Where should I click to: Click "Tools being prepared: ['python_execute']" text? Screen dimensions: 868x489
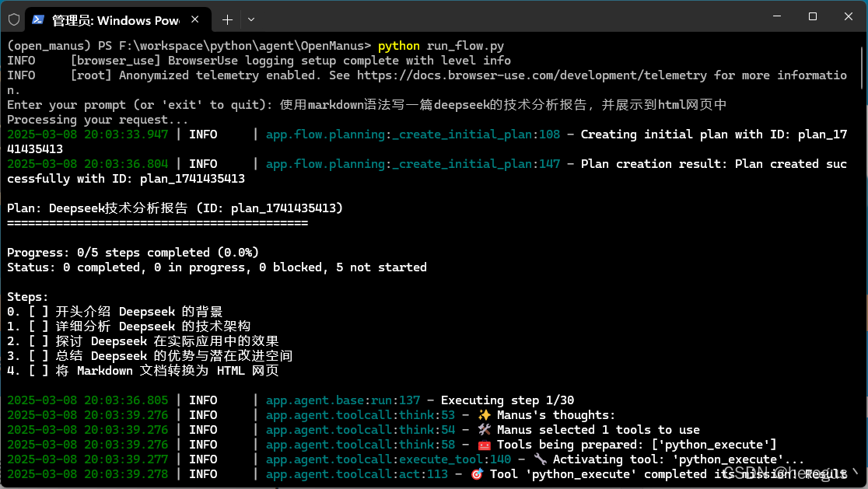tap(636, 445)
